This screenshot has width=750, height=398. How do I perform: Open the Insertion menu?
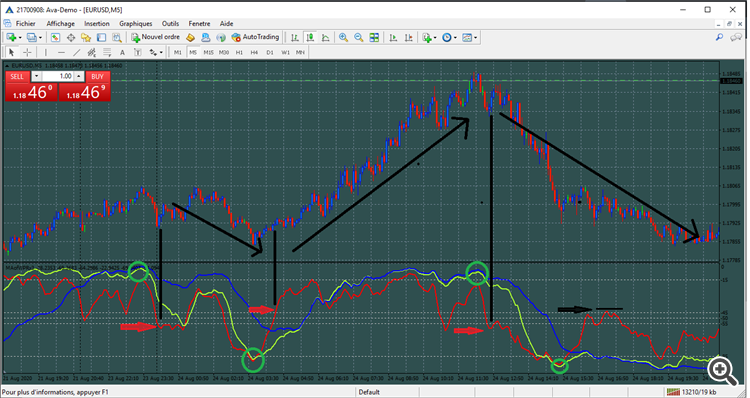[x=97, y=23]
